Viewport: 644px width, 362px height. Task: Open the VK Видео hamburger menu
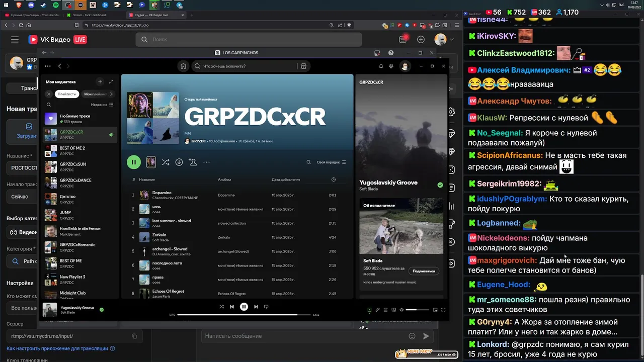tap(15, 39)
